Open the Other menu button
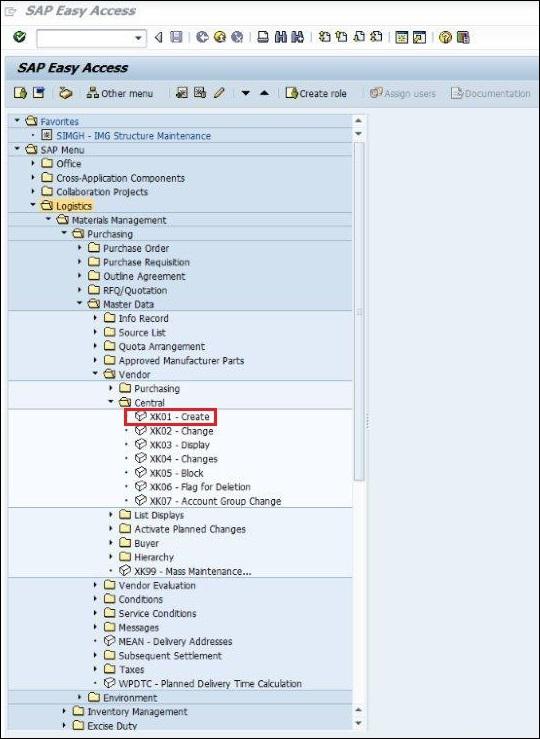Screen dimensions: 540x739 (120, 93)
